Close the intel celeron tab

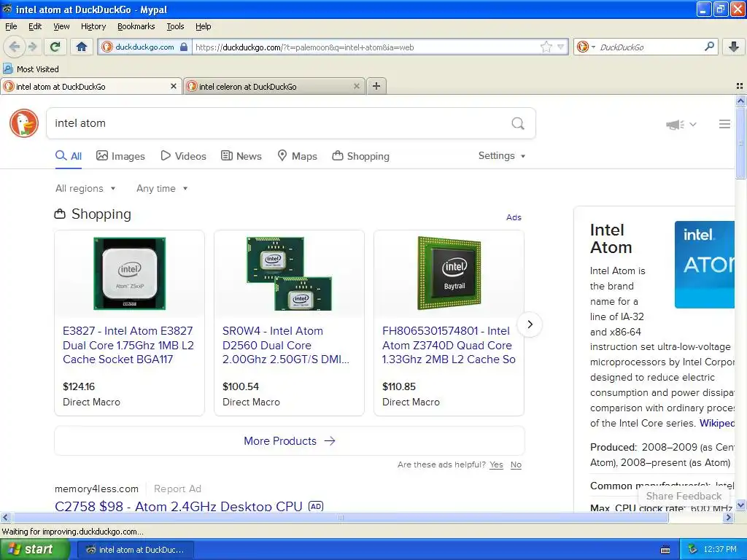pyautogui.click(x=356, y=86)
